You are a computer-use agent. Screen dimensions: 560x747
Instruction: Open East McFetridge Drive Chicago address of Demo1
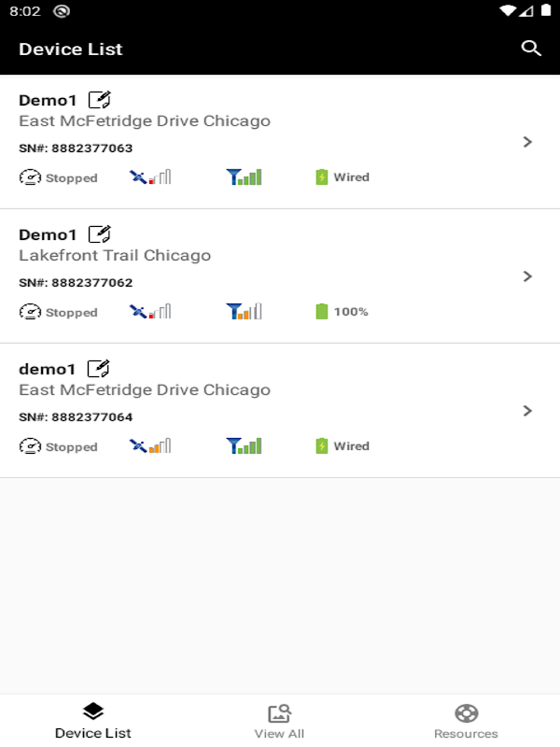tap(145, 121)
